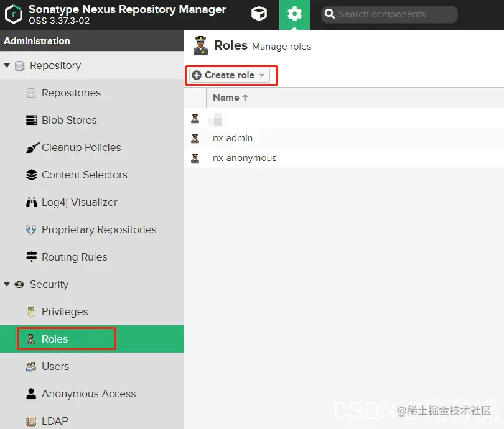The image size is (504, 429).
Task: Open the nx-anonymous role
Action: pos(245,158)
